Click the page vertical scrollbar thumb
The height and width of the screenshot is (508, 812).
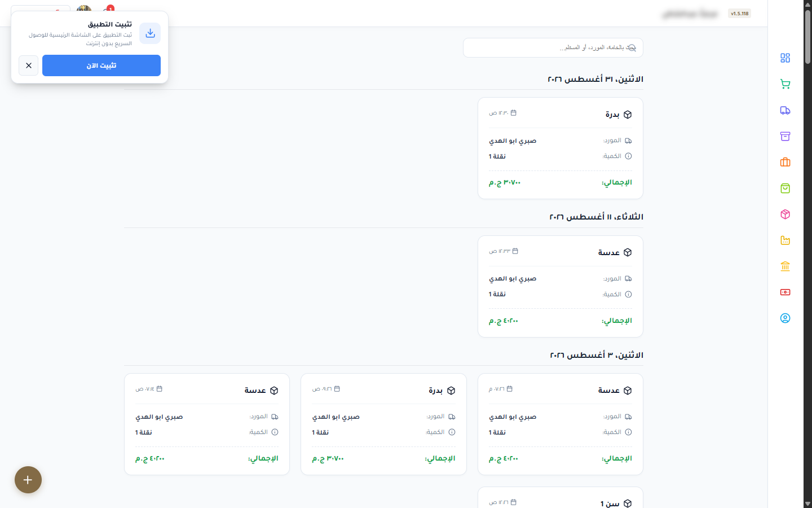(x=807, y=37)
